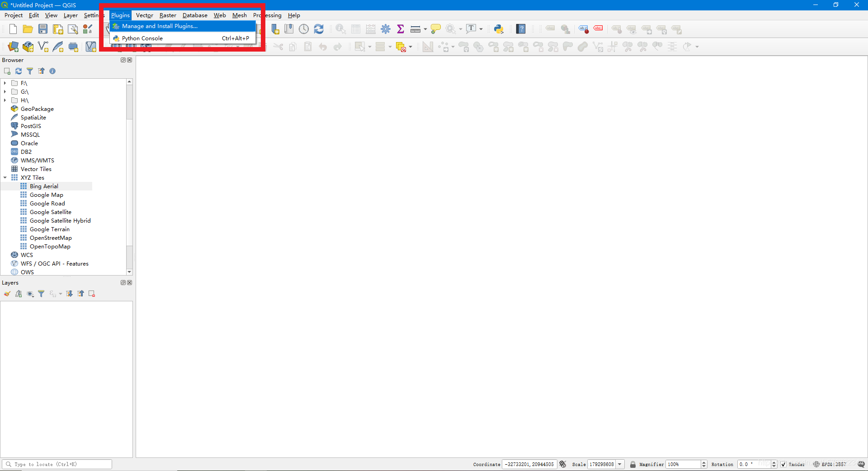Screen dimensions: 868x471
Task: Open New Print Layout icon
Action: [x=58, y=29]
